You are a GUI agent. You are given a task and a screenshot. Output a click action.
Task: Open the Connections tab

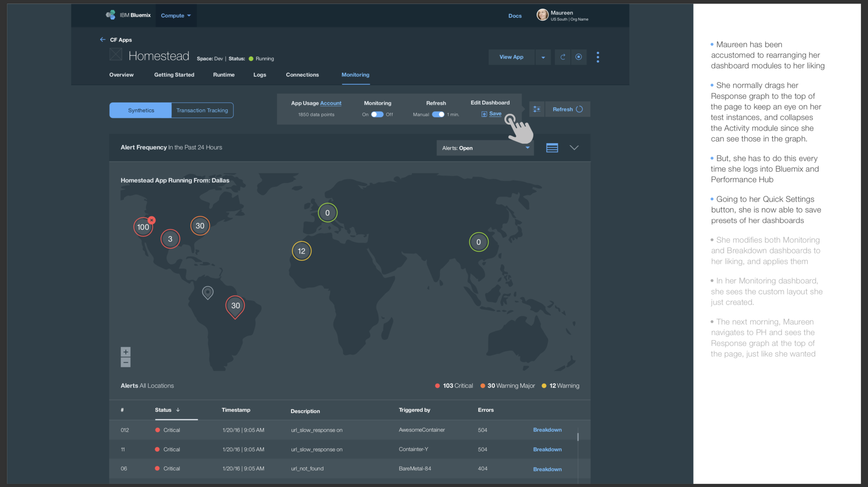click(x=302, y=75)
